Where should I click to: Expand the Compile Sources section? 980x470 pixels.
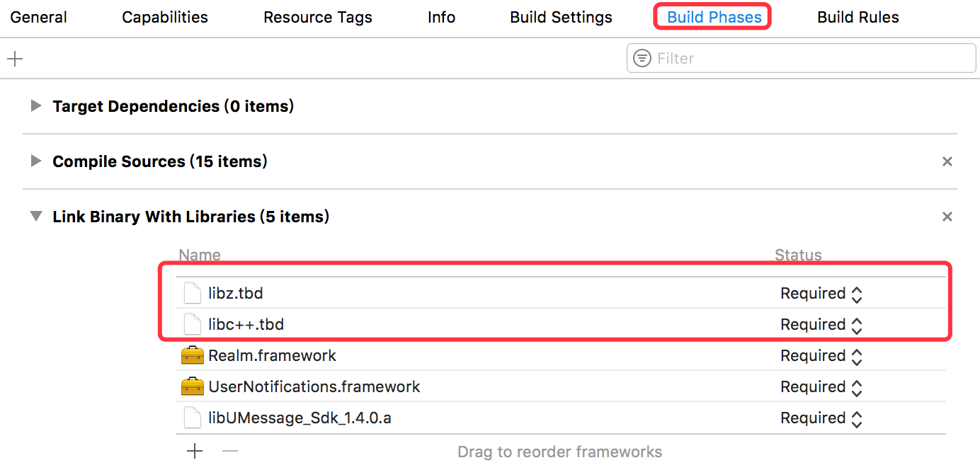(x=35, y=161)
